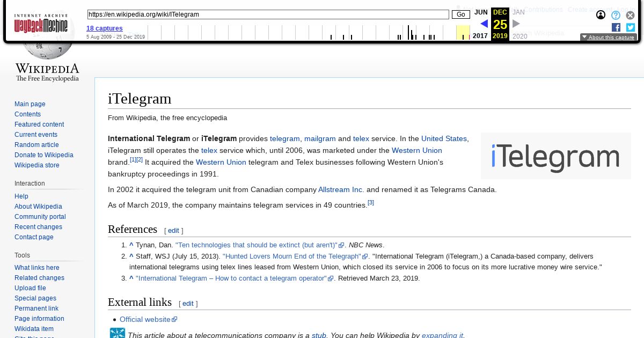Go to previous capture blue arrow
Screen dimensions: 644x338
click(484, 24)
